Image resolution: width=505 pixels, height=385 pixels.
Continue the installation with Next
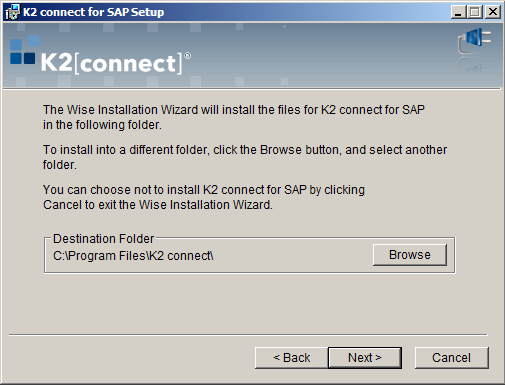pos(365,358)
